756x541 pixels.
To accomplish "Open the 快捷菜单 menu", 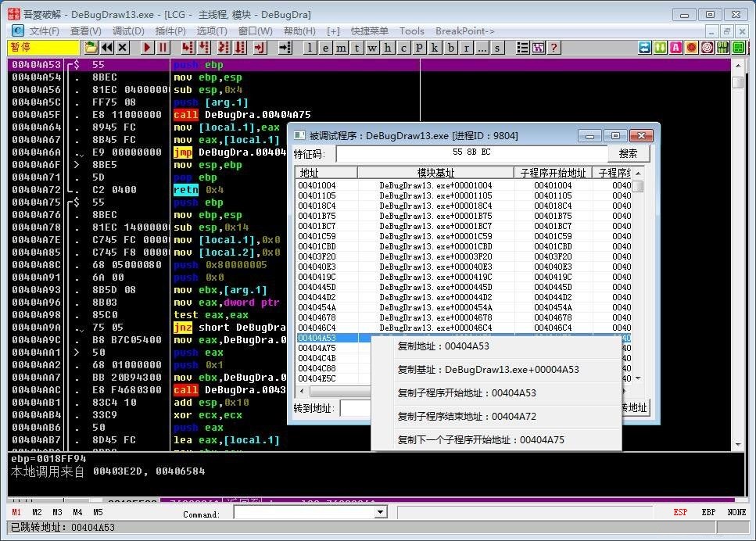I will coord(369,30).
